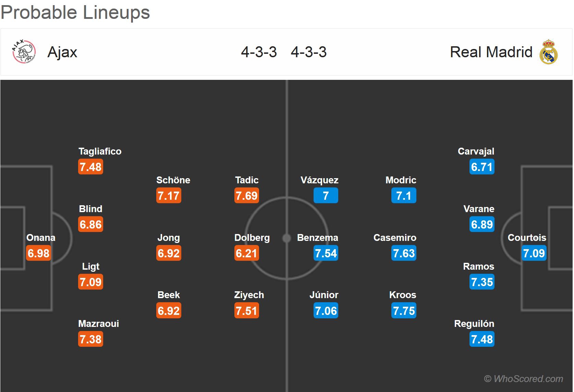Select Tadic's 7.69 rating badge

point(246,196)
